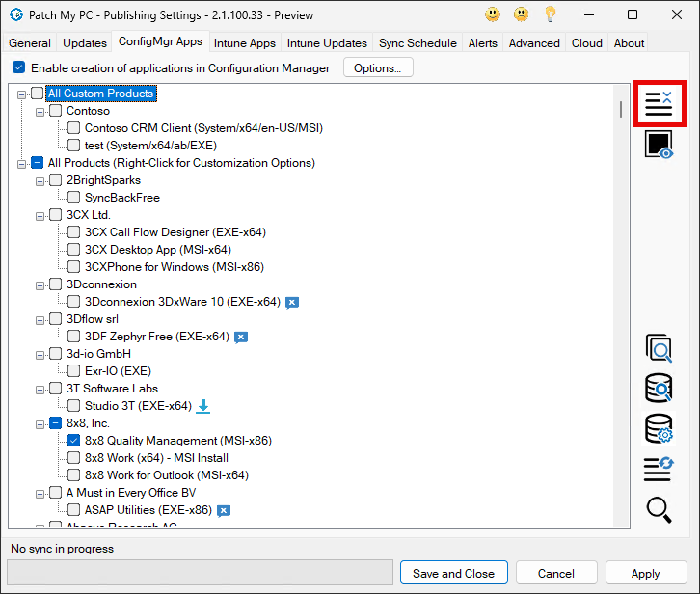Collapse the Contoso vendor node
Screen dimensions: 700x594
(40, 112)
